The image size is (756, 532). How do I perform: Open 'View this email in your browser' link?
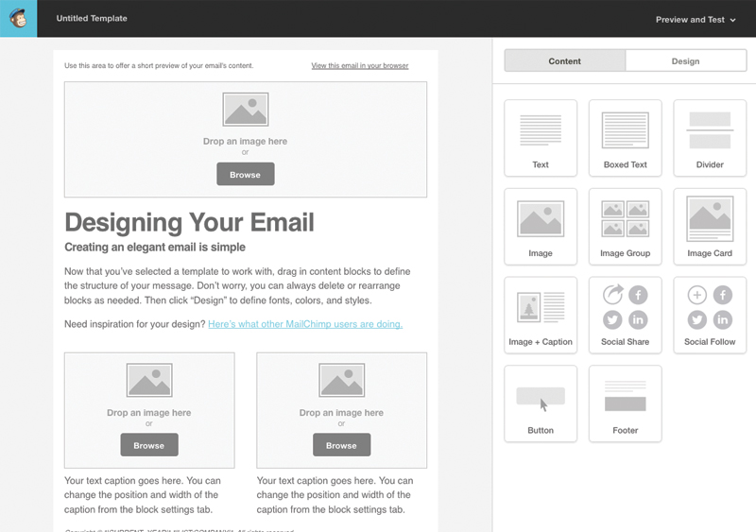point(359,66)
